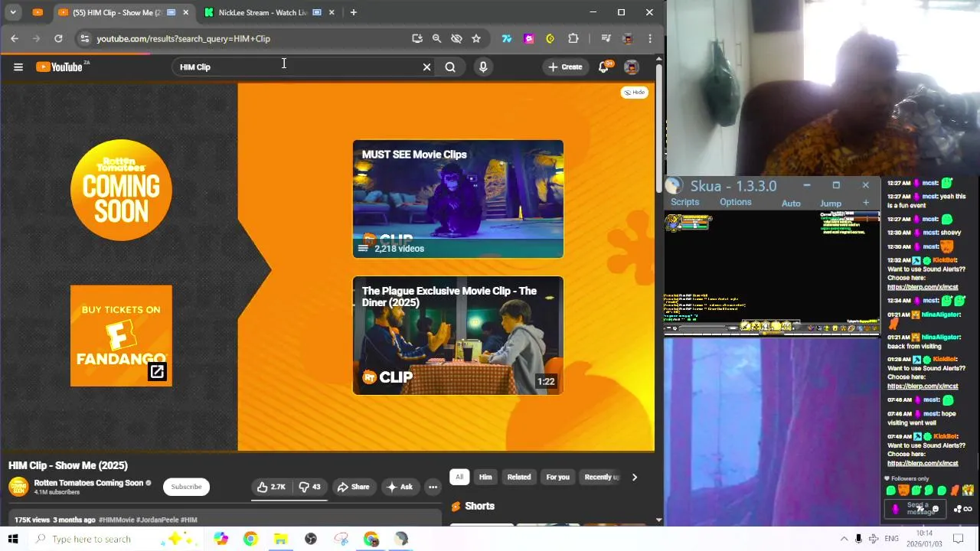Switch to the first pinned YouTube tab
This screenshot has width=980, height=551.
pyautogui.click(x=38, y=12)
